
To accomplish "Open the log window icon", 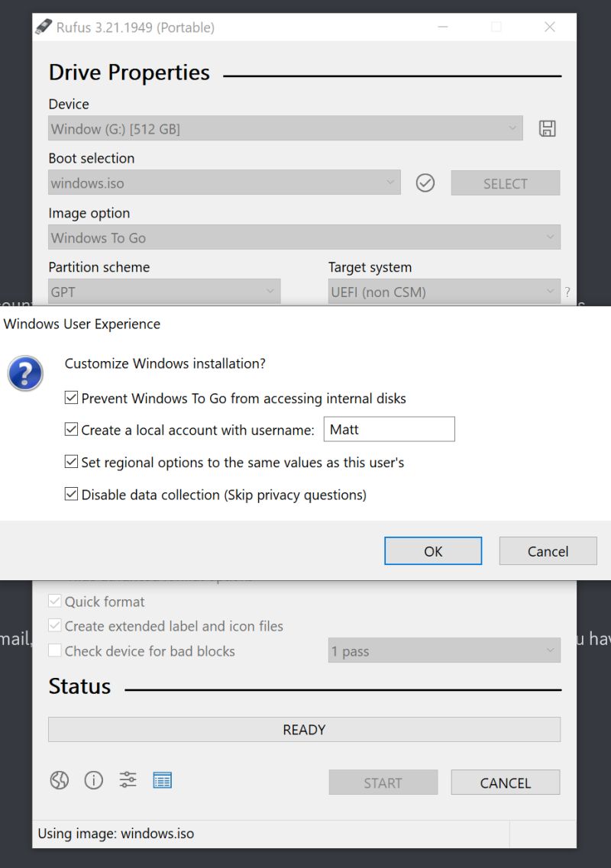I will pyautogui.click(x=162, y=779).
